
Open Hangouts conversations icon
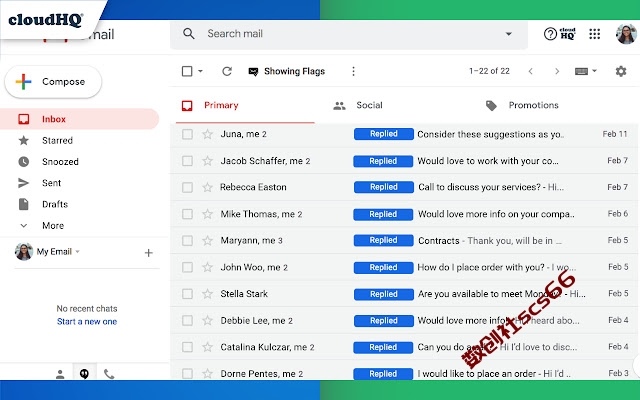84,373
